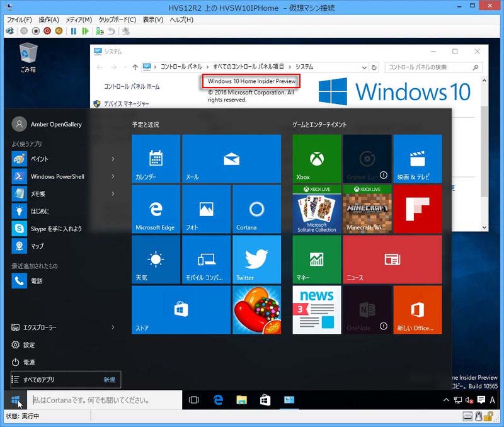Open the address bar history dropdown
This screenshot has height=427, width=504.
pos(364,67)
